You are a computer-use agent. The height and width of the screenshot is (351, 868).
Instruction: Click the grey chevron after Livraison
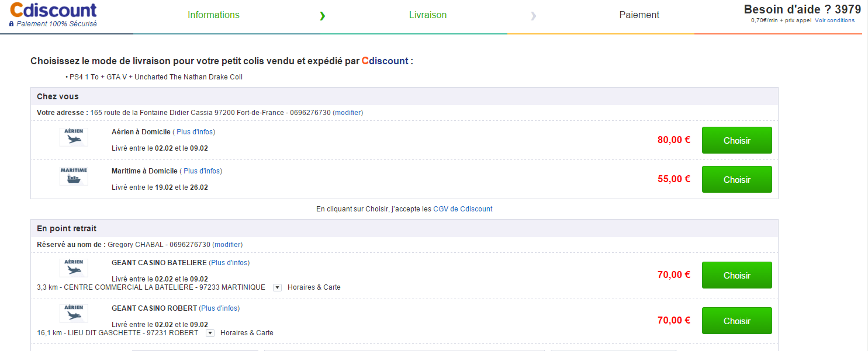(533, 16)
